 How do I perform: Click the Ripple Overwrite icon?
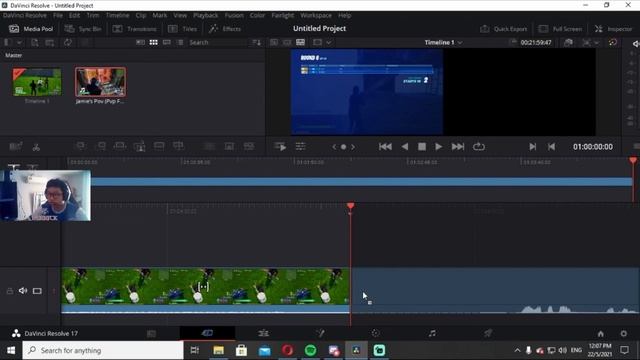click(120, 146)
